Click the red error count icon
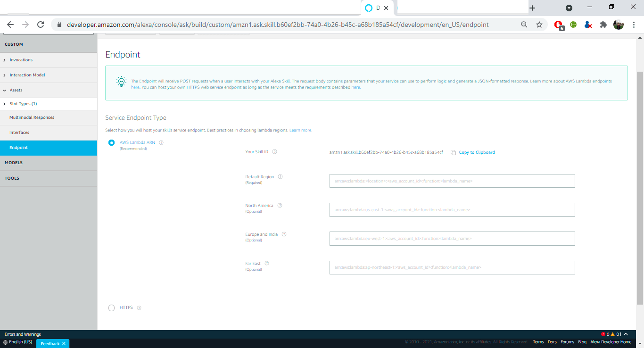Viewport: 644px width, 348px height. (603, 334)
